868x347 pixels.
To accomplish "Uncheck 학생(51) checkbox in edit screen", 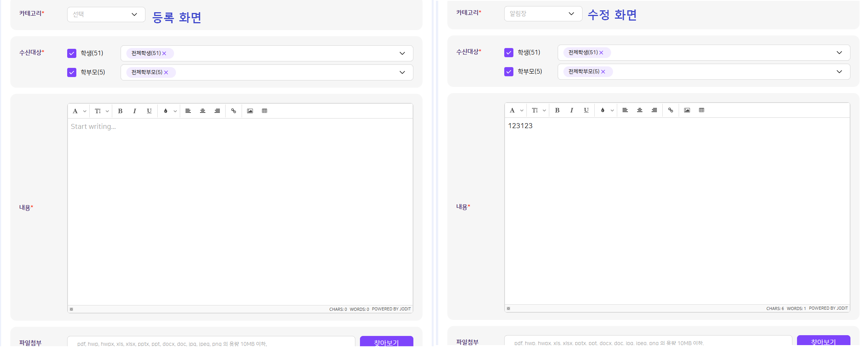I will 509,53.
